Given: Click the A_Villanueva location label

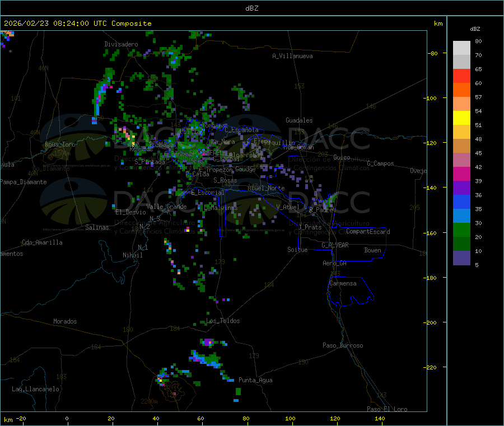Looking at the screenshot, I should point(292,56).
